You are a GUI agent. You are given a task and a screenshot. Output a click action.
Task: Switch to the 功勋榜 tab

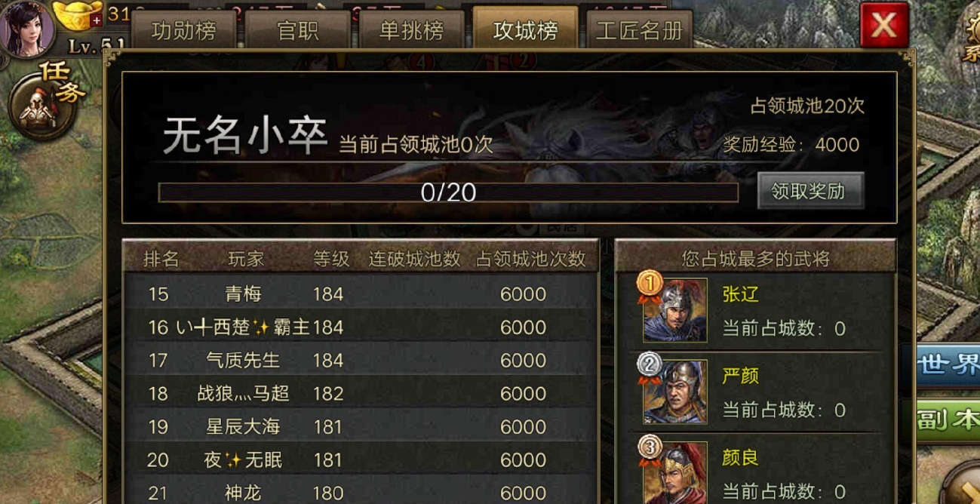[x=183, y=31]
